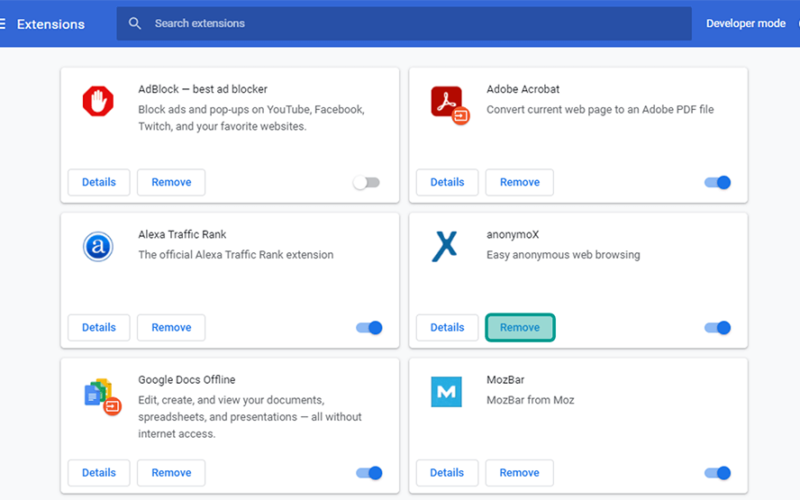The height and width of the screenshot is (500, 800).
Task: Click the 'anonymoX' title text
Action: (x=513, y=235)
